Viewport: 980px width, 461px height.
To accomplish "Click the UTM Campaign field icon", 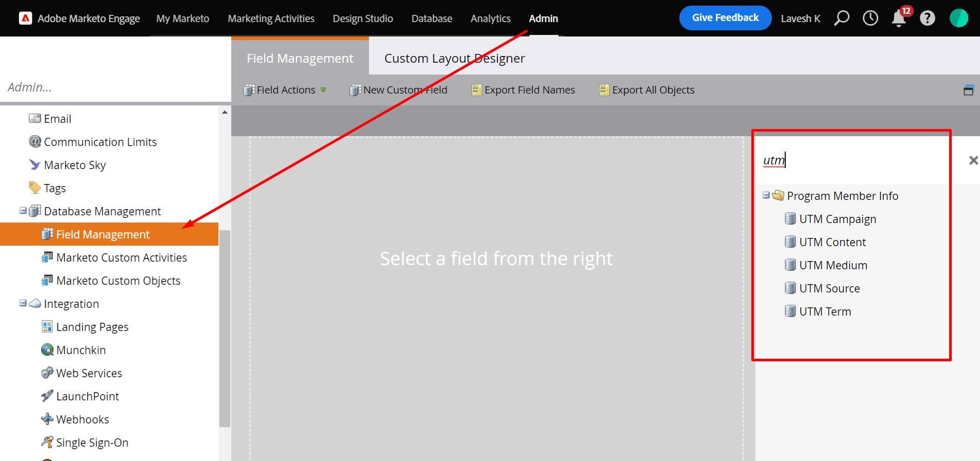I will pyautogui.click(x=790, y=218).
